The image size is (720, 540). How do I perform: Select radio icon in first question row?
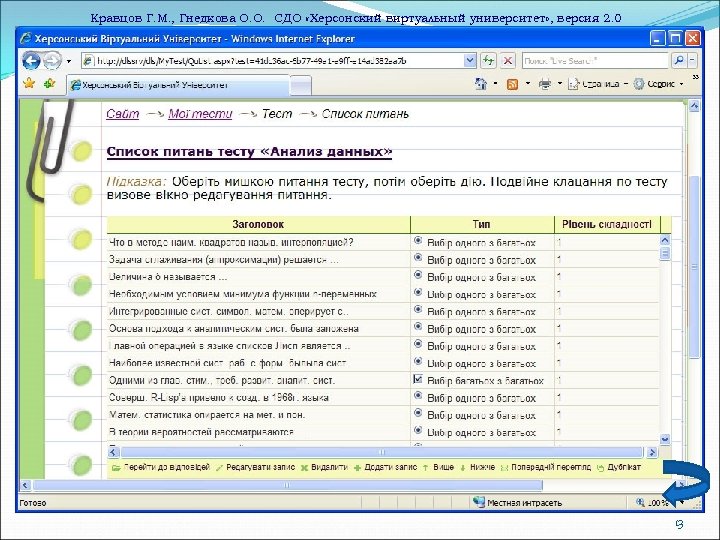click(x=417, y=242)
